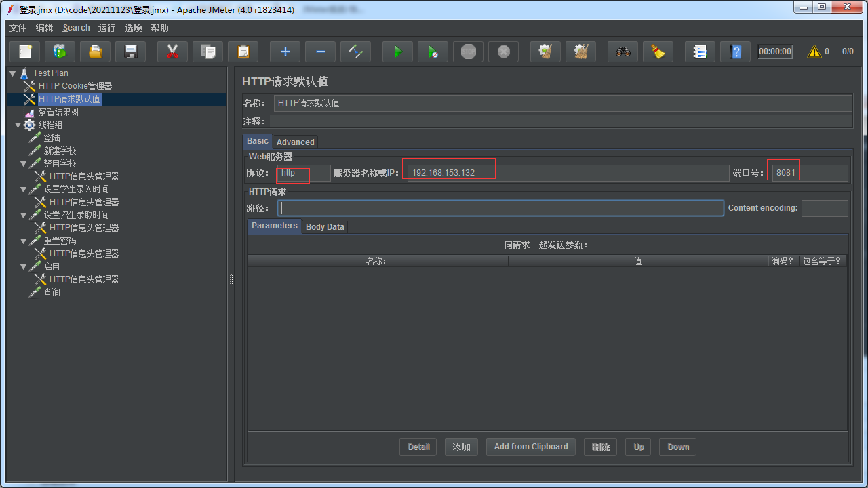Image resolution: width=868 pixels, height=488 pixels.
Task: Open the Function Helper dialog icon
Action: [x=701, y=52]
